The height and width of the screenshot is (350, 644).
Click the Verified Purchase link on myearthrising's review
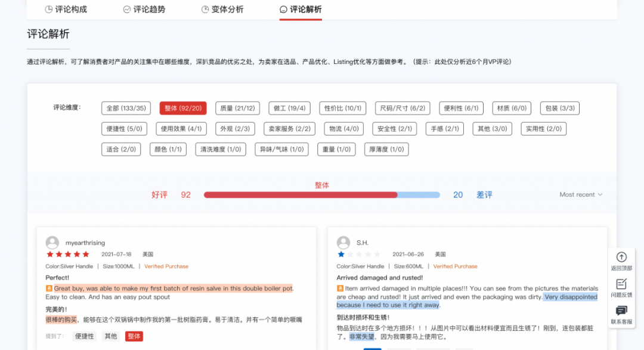click(x=166, y=266)
